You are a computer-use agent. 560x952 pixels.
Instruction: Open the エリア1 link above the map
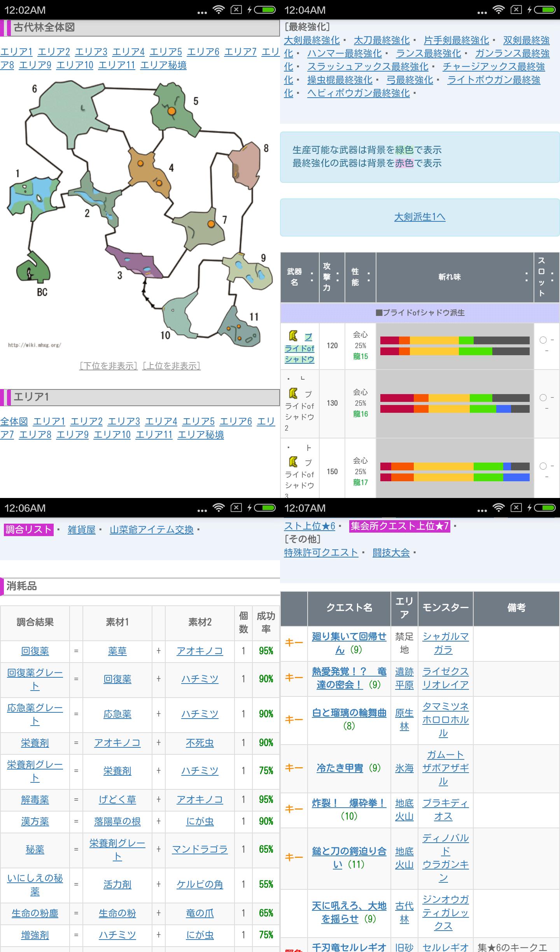point(16,52)
